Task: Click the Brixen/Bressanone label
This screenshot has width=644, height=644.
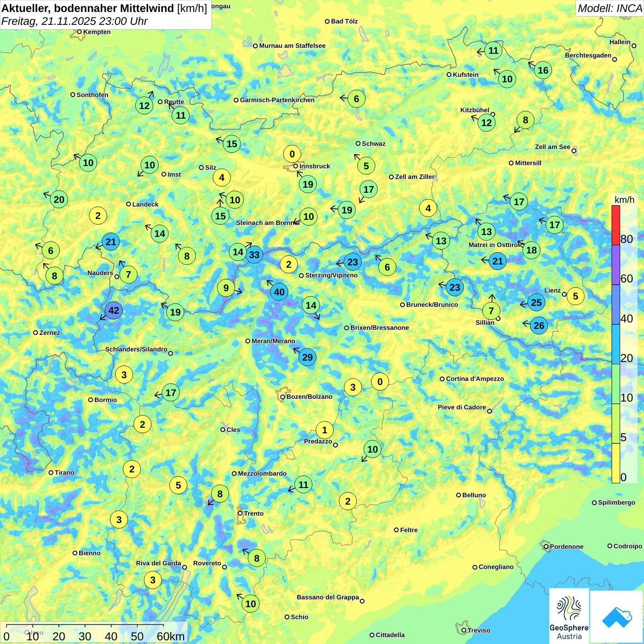Action: click(x=379, y=328)
